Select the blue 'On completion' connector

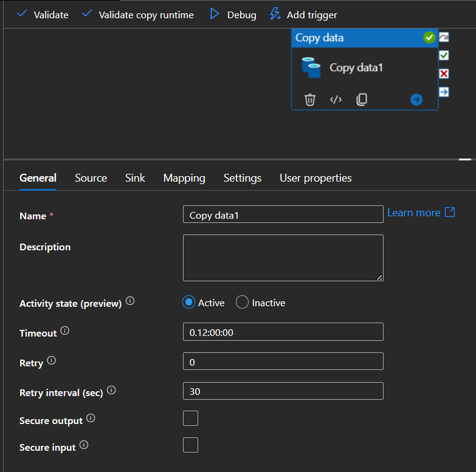(444, 92)
